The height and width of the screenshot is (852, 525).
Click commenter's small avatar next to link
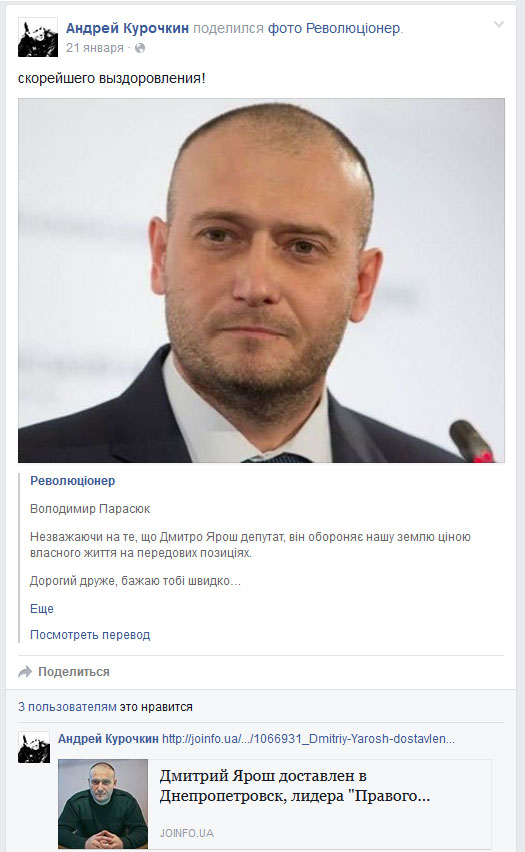(x=34, y=747)
